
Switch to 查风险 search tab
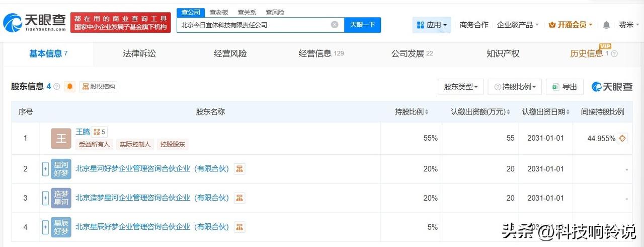(275, 12)
